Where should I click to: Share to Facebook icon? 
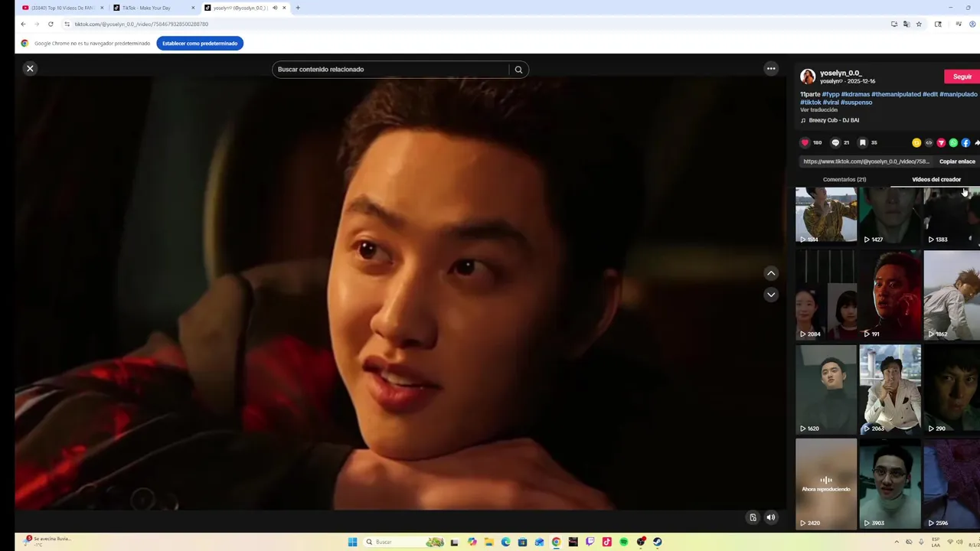pyautogui.click(x=965, y=142)
